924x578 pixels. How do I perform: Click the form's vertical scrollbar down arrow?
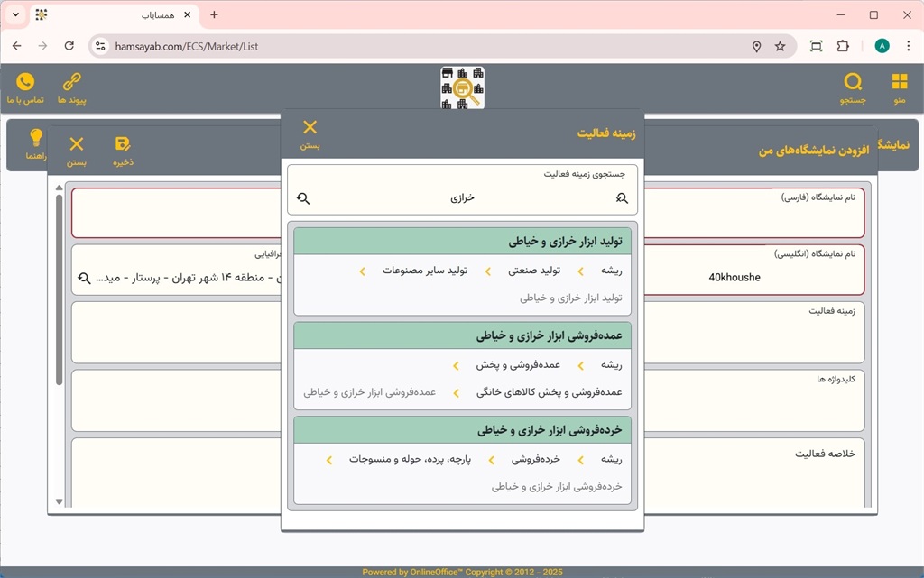click(60, 501)
